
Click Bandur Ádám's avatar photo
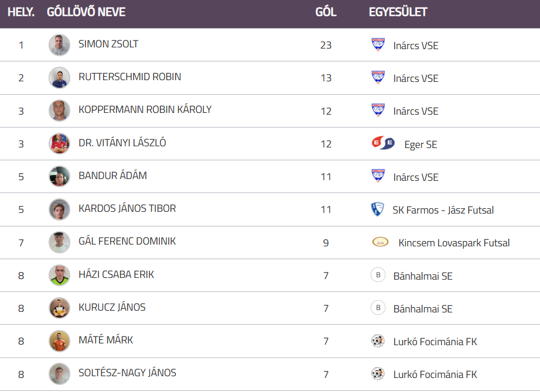click(59, 176)
